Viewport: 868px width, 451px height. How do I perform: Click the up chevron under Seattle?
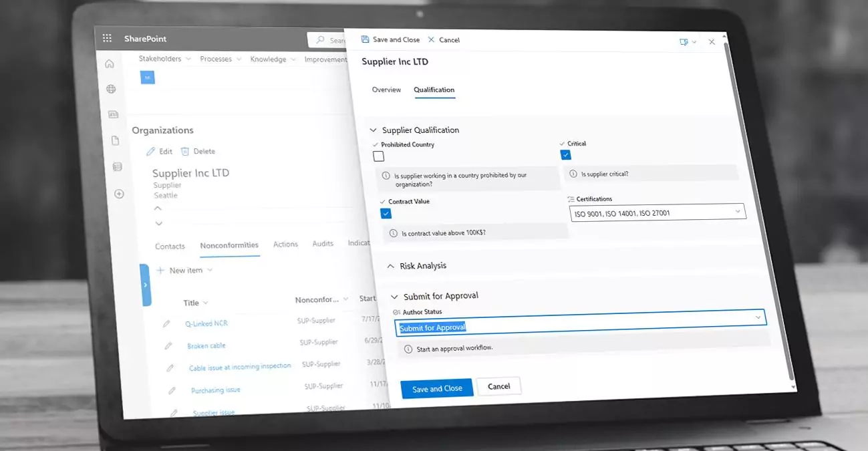coord(158,208)
